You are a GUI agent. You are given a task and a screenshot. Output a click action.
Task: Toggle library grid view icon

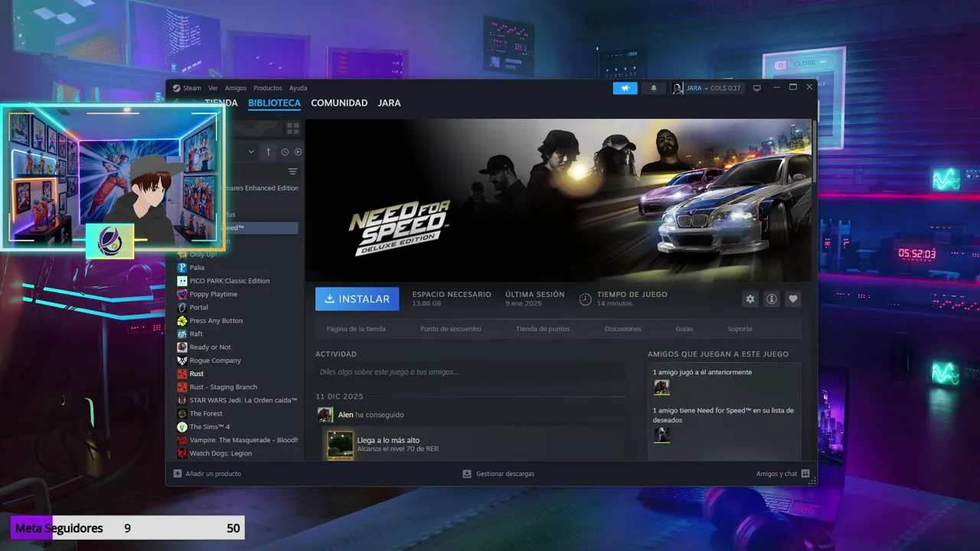click(292, 128)
